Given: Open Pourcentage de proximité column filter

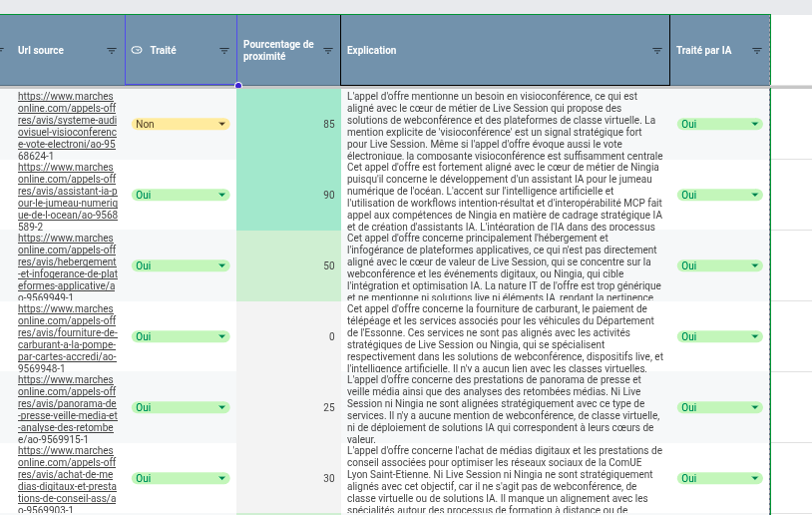Looking at the screenshot, I should coord(328,50).
